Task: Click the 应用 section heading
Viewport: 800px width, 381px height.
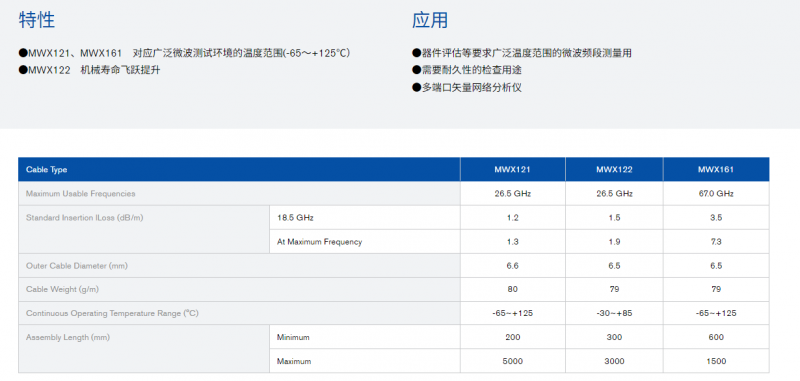Action: pos(430,20)
